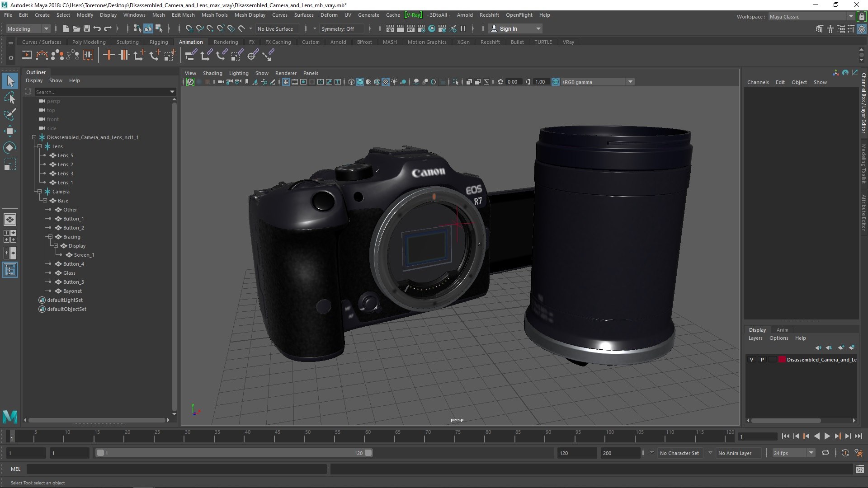Image resolution: width=868 pixels, height=488 pixels.
Task: Select the Lens_5 mesh in Outliner
Action: [66, 155]
